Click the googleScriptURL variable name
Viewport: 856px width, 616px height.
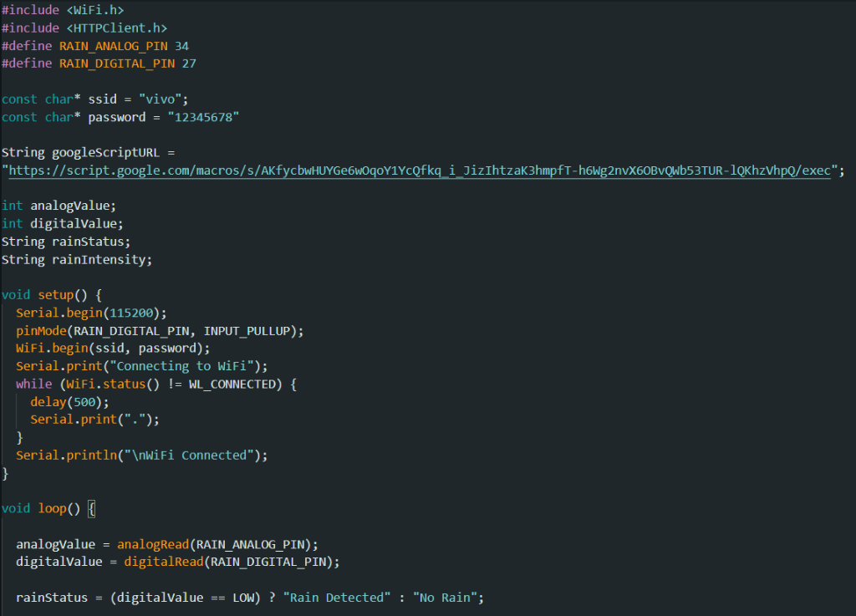point(105,153)
